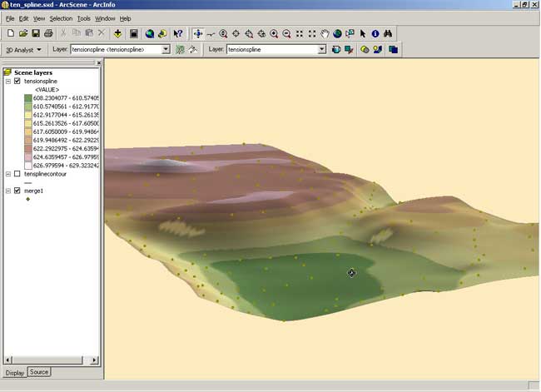The height and width of the screenshot is (392, 541).
Task: Uncheck the merge1 layer checkbox
Action: pyautogui.click(x=17, y=191)
